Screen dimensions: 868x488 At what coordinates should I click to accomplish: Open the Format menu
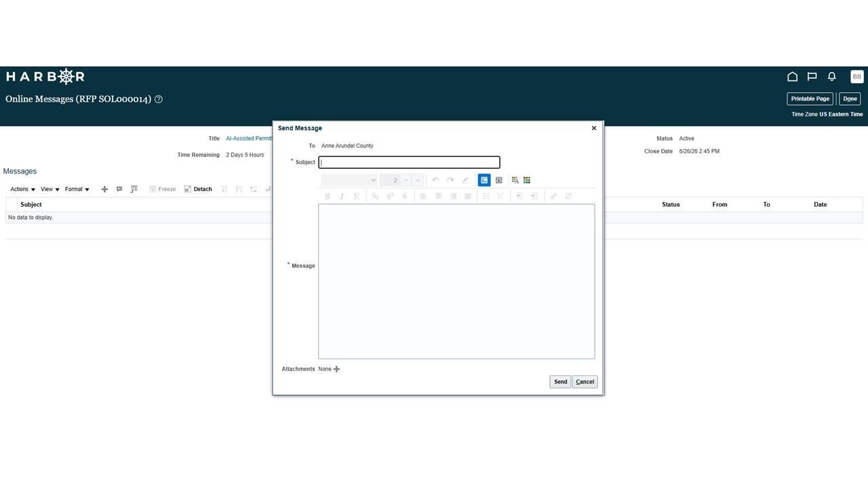(x=77, y=189)
